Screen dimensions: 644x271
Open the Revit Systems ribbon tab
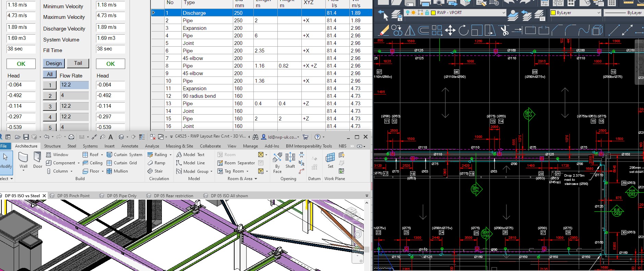pyautogui.click(x=90, y=146)
